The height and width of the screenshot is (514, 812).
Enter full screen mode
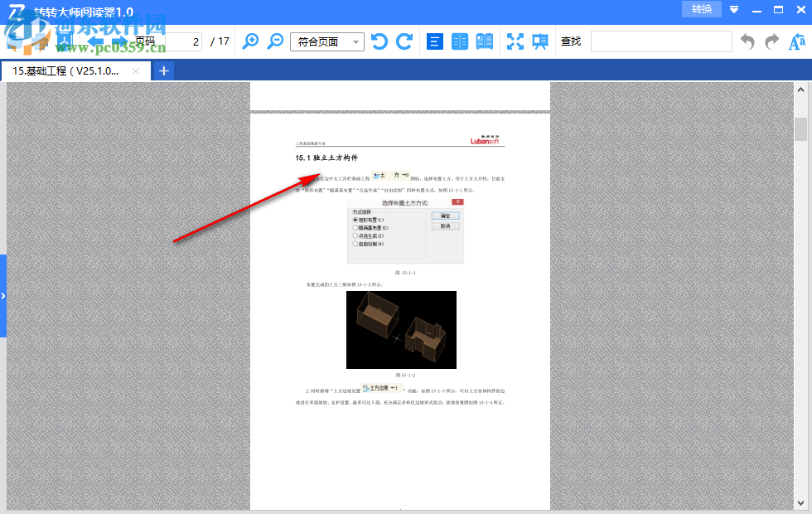click(515, 41)
